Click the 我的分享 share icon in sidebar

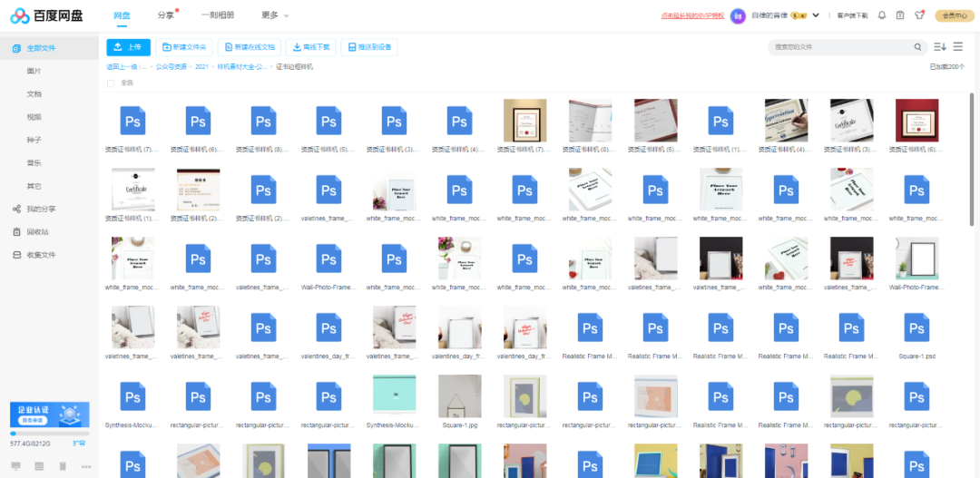pos(17,209)
